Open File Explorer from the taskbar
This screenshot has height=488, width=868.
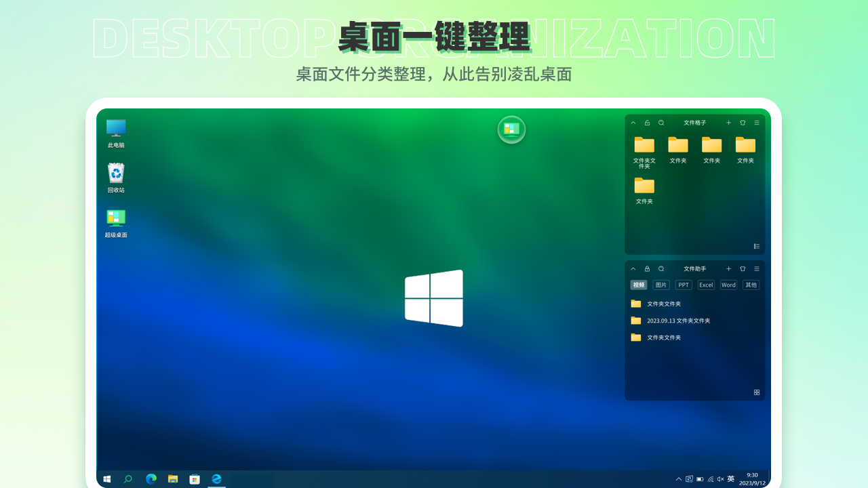pos(173,479)
